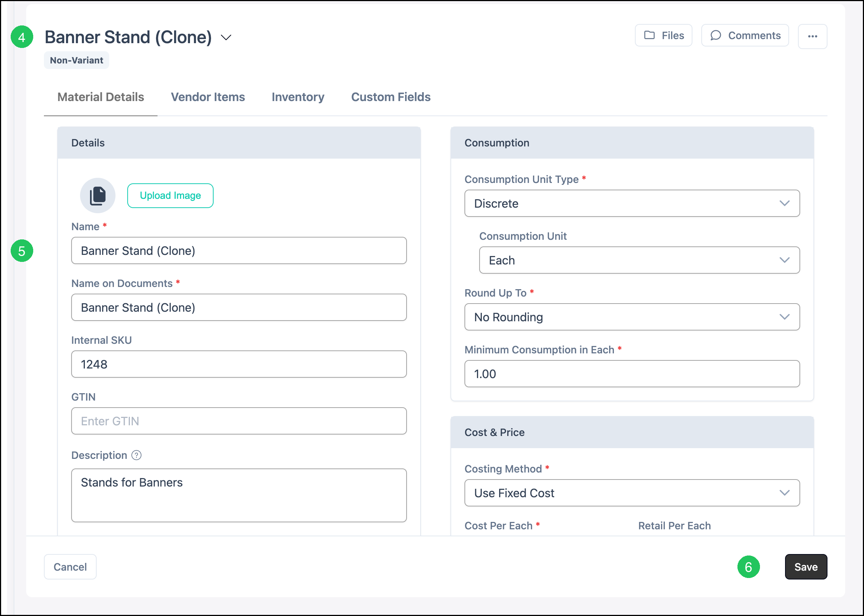Open the Consumption Unit dropdown showing Each
Screen dimensions: 864x616
coord(639,260)
